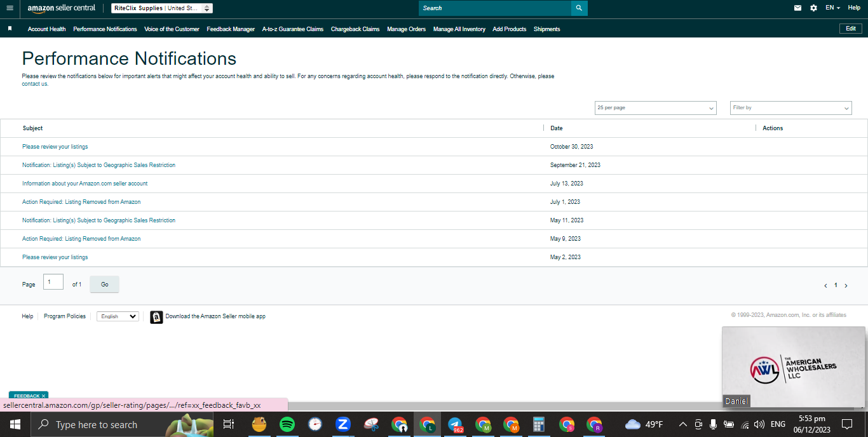Open the 25 per page dropdown

[655, 108]
